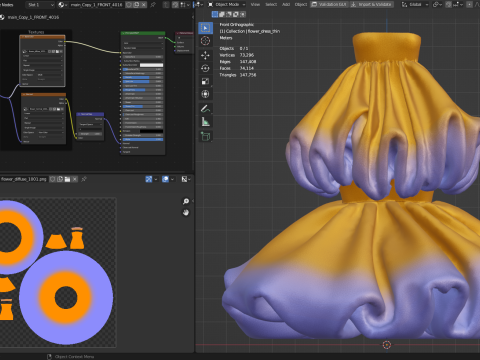The image size is (480, 360).
Task: Unlink the main_Copy_1_FRONT_4016 material
Action: click(x=144, y=5)
